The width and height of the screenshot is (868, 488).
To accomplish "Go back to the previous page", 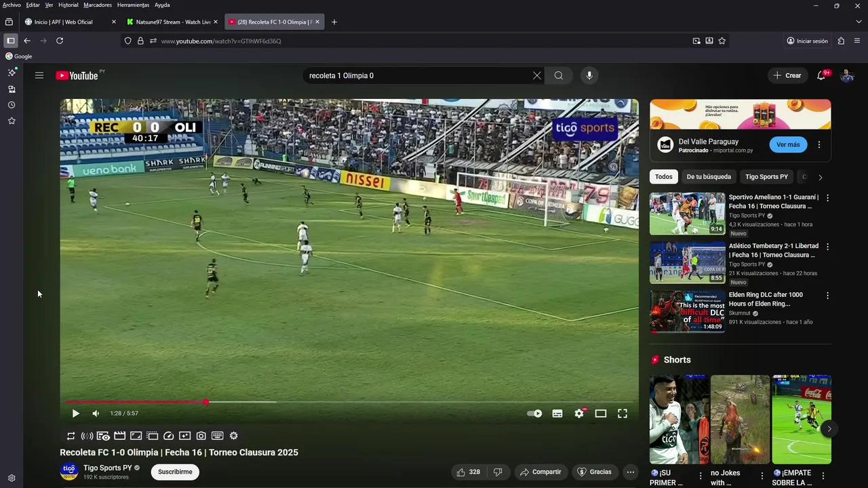I will pos(27,41).
